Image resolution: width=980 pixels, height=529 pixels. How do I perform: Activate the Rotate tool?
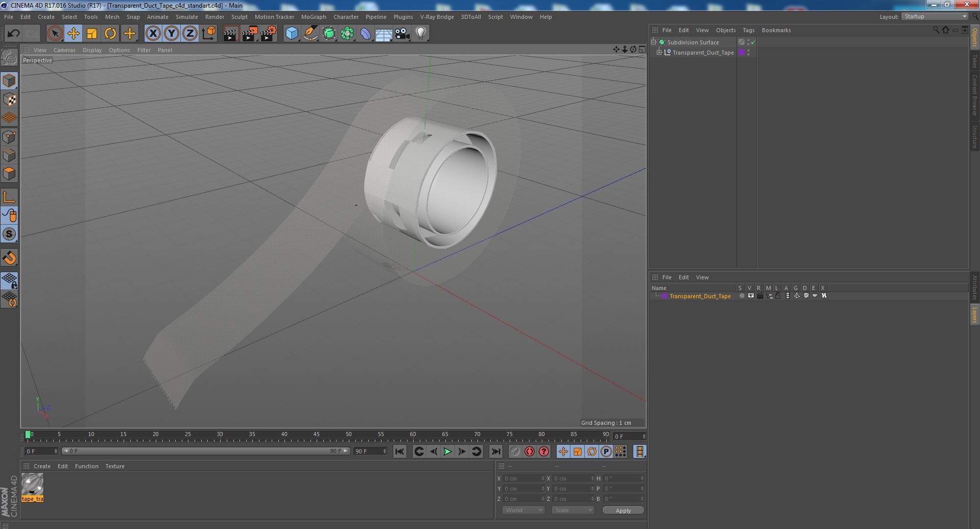(x=110, y=34)
